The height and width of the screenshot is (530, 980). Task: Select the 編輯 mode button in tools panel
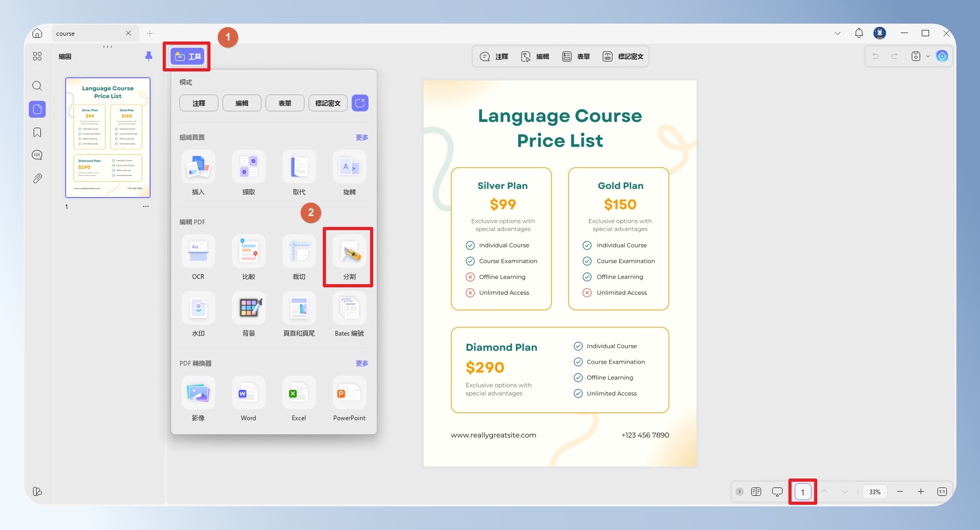[241, 103]
